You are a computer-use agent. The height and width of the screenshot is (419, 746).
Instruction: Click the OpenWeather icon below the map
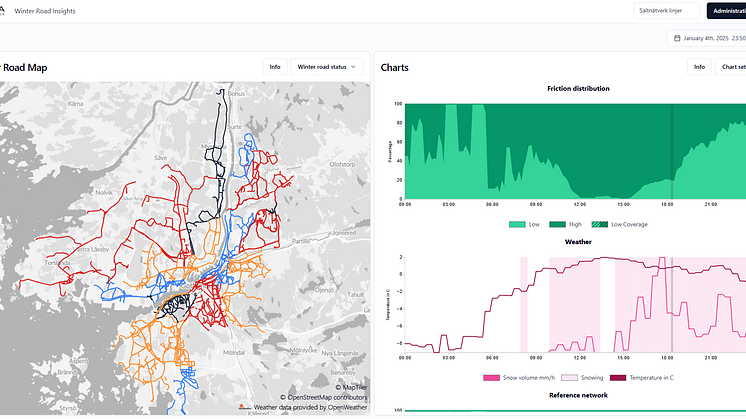(244, 406)
